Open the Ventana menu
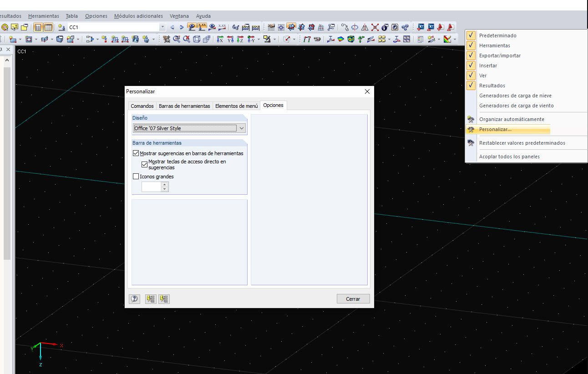 point(179,16)
